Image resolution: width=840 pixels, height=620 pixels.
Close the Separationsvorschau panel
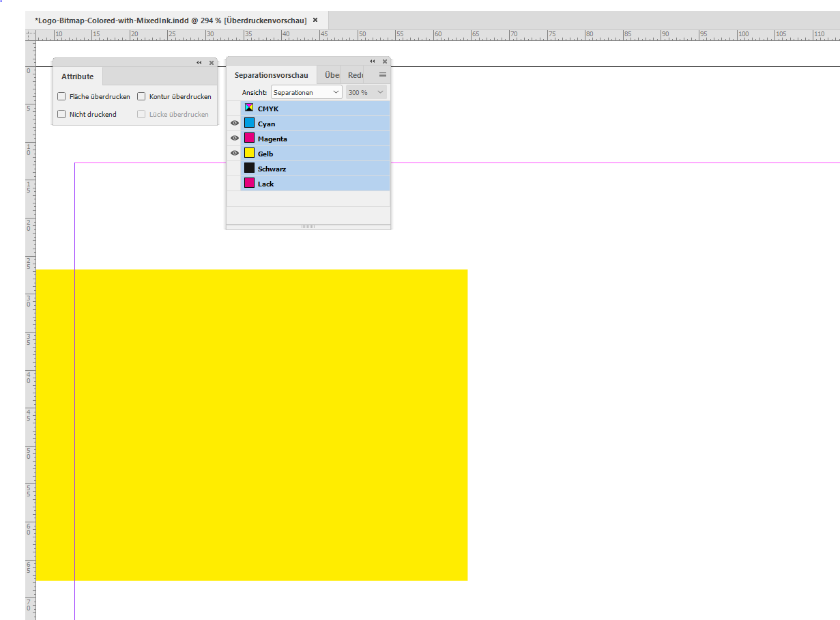coord(385,61)
